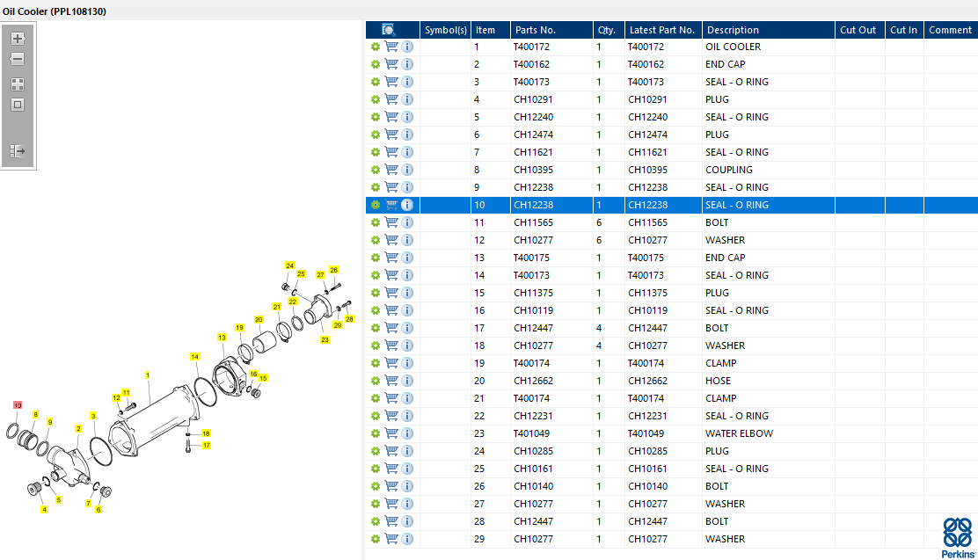
Task: Select callout 4 plug label in diagram
Action: coord(44,510)
